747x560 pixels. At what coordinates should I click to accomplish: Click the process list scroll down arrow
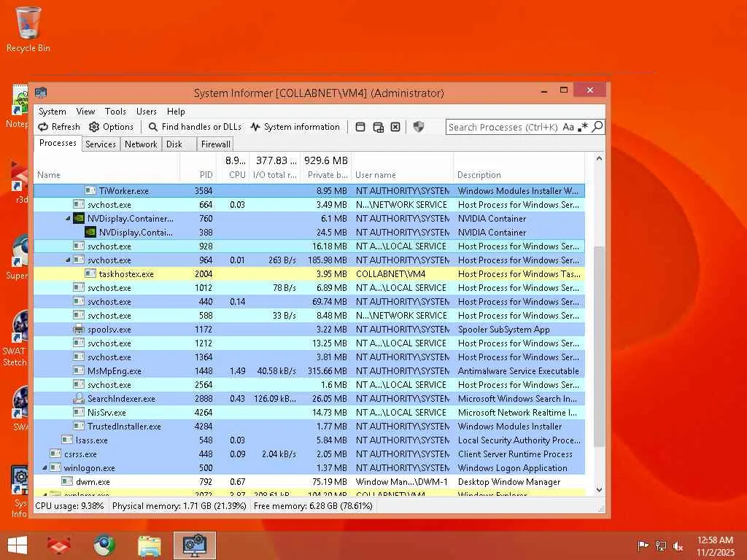[600, 489]
